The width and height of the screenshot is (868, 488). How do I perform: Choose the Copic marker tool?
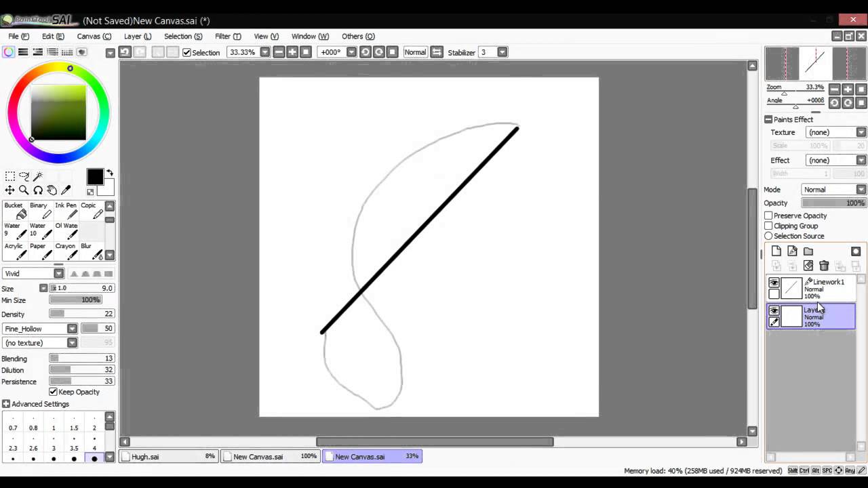pos(91,210)
